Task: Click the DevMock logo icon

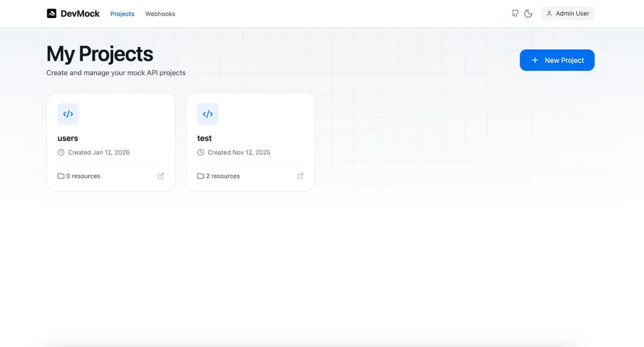Action: pyautogui.click(x=52, y=13)
